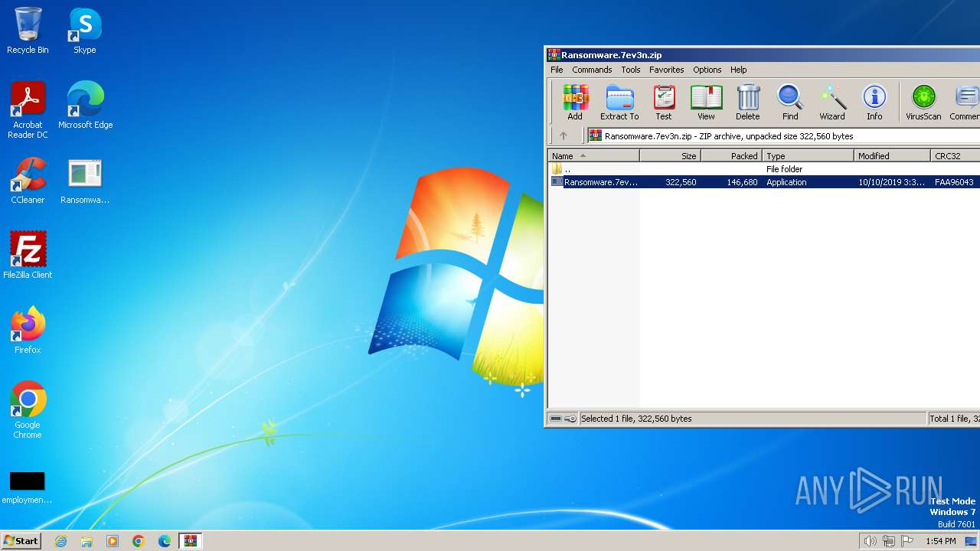
Task: Sort by Packed column header
Action: (731, 155)
